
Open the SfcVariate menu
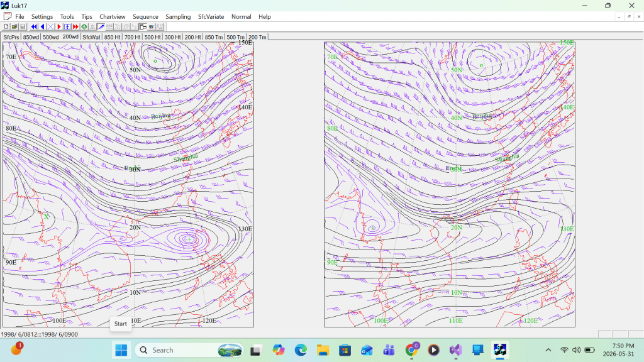coord(211,17)
